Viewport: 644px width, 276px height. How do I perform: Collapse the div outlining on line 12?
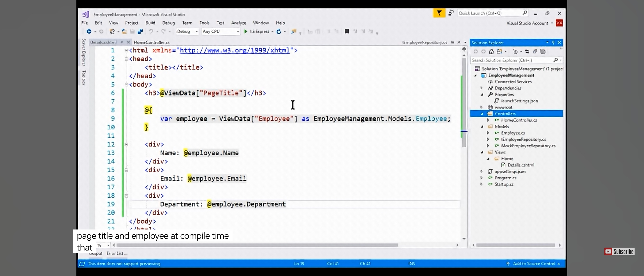tap(126, 145)
